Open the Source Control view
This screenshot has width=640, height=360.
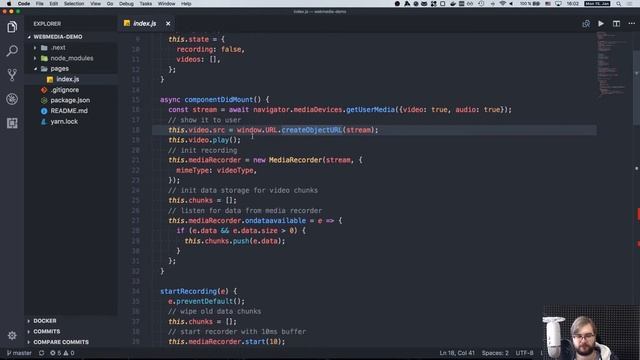(x=12, y=75)
